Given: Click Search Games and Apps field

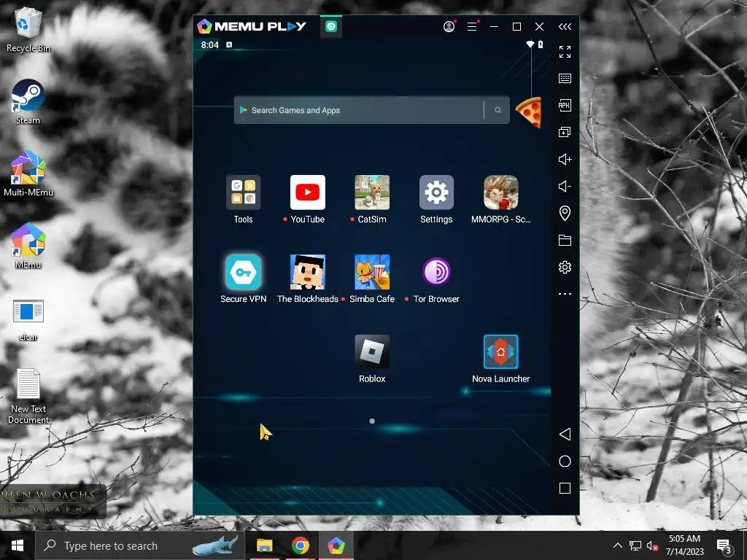Looking at the screenshot, I should (x=371, y=110).
